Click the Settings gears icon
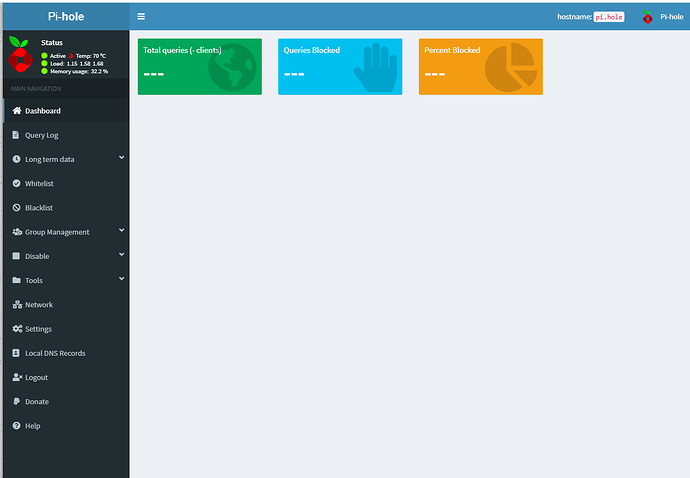Image resolution: width=690 pixels, height=478 pixels. (x=17, y=329)
